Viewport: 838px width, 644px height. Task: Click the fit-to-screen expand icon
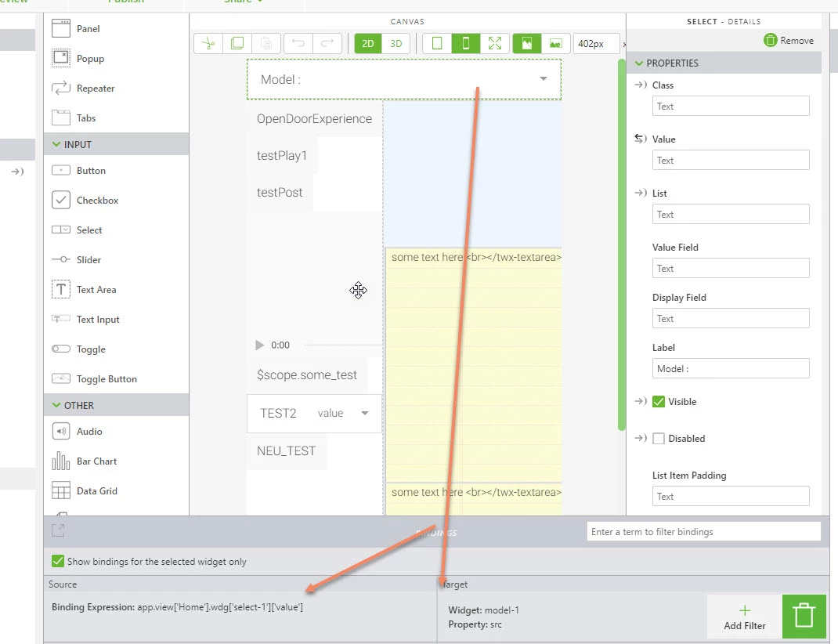pos(495,43)
